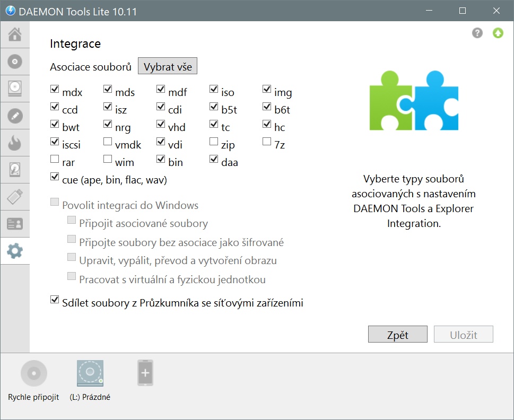Toggle the isz file association

[x=108, y=106]
